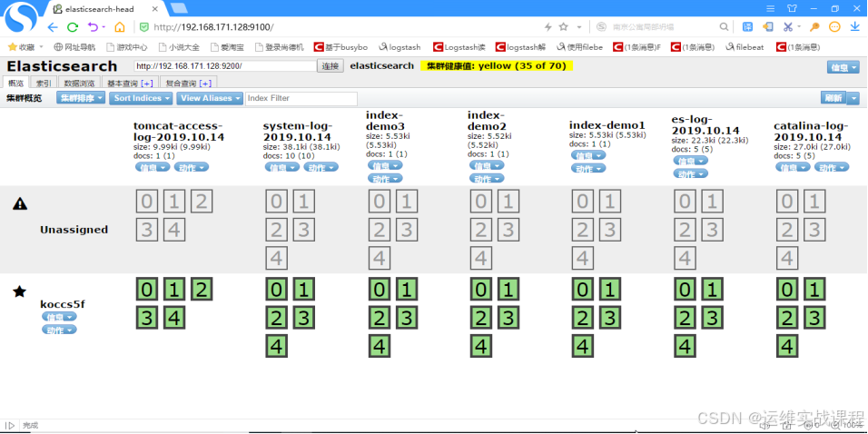Viewport: 868px width, 434px height.
Task: Open the orange smiley message icon
Action: [x=834, y=26]
